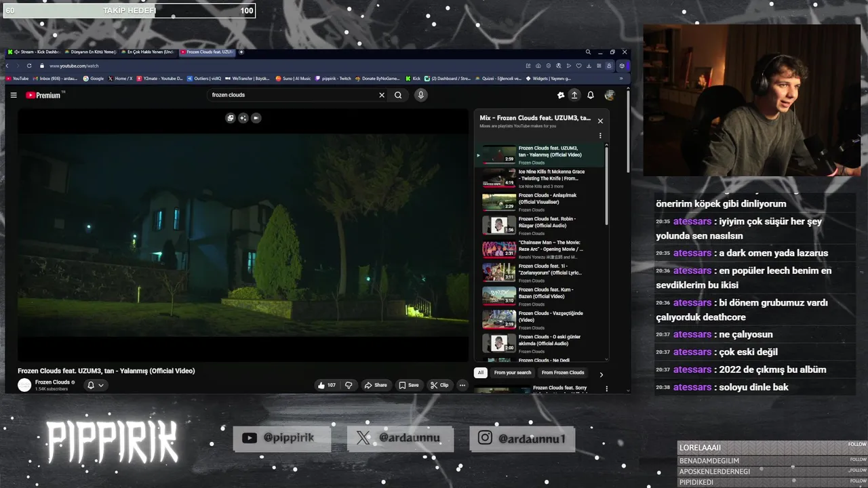Open a new browser tab

[x=241, y=52]
